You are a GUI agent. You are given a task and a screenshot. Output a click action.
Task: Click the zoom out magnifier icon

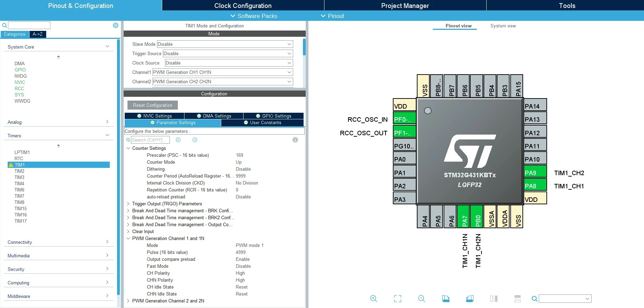pos(422,299)
